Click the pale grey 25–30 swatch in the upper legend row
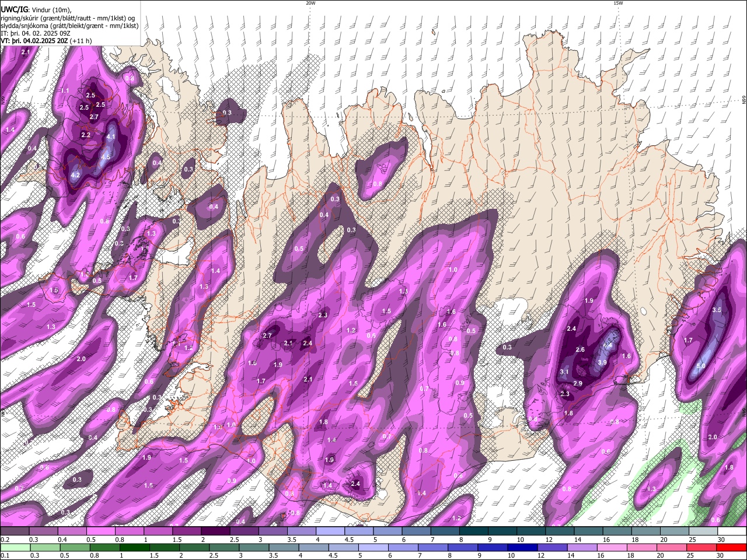The width and height of the screenshot is (747, 560). click(x=703, y=531)
